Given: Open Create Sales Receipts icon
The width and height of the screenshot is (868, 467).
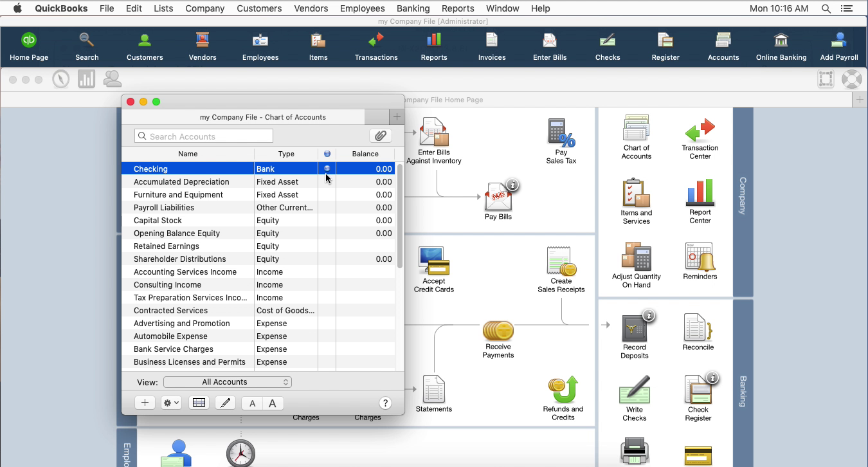Looking at the screenshot, I should coord(561,270).
